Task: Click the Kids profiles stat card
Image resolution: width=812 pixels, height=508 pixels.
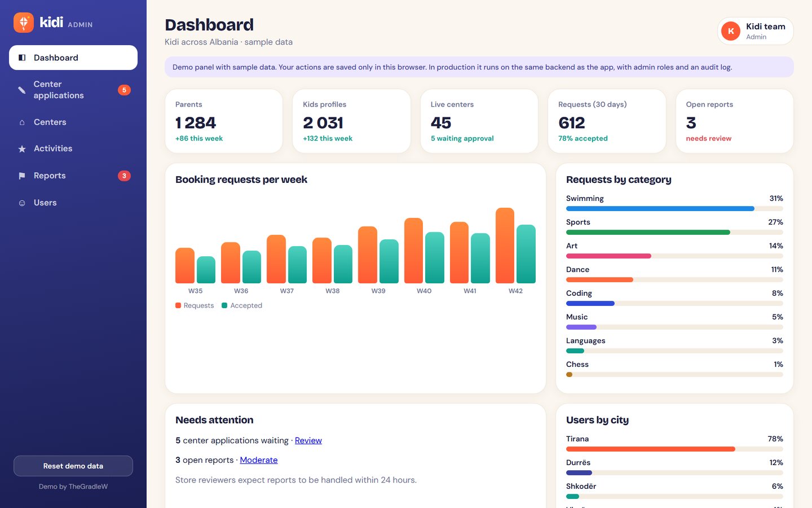Action: point(351,121)
